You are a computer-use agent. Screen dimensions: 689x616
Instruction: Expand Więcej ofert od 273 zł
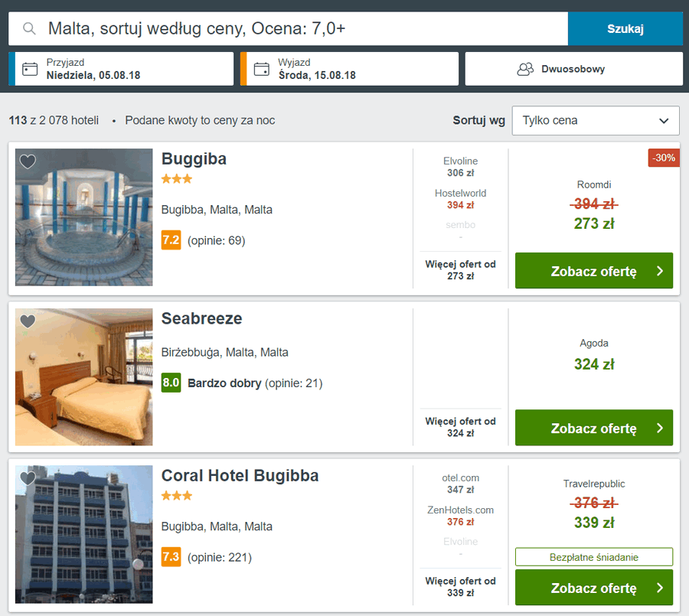click(x=460, y=270)
